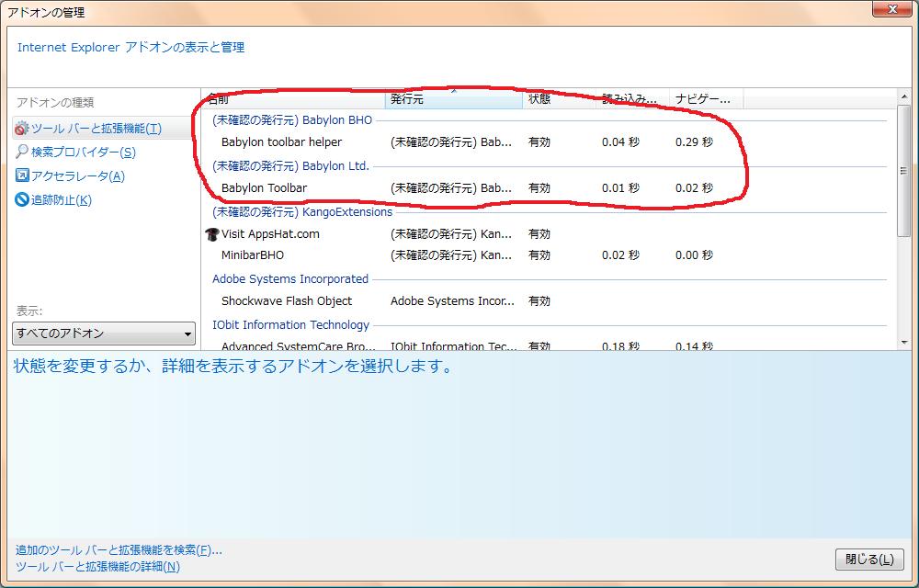919x588 pixels.
Task: Click the add-on list vertical scrollbar thumb
Action: coord(903,170)
